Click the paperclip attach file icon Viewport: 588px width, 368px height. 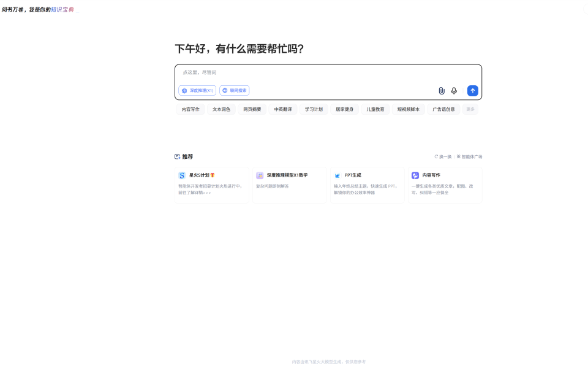[442, 91]
